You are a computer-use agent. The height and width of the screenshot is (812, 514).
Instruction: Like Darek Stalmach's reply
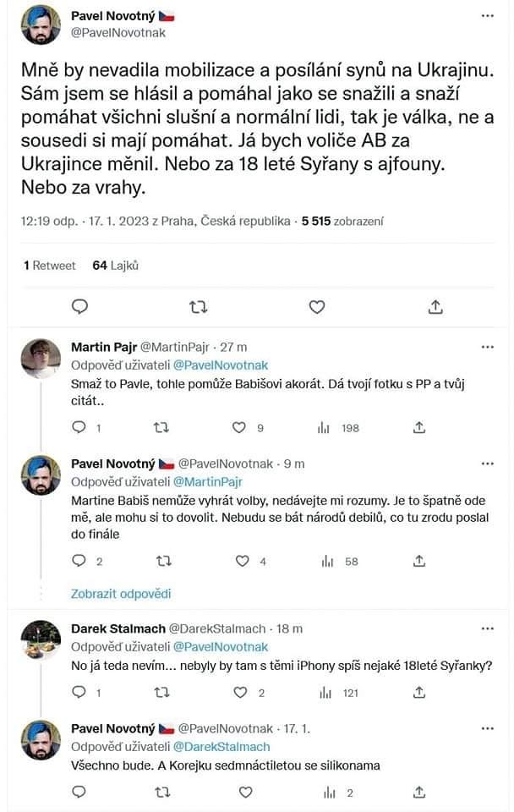tap(240, 693)
